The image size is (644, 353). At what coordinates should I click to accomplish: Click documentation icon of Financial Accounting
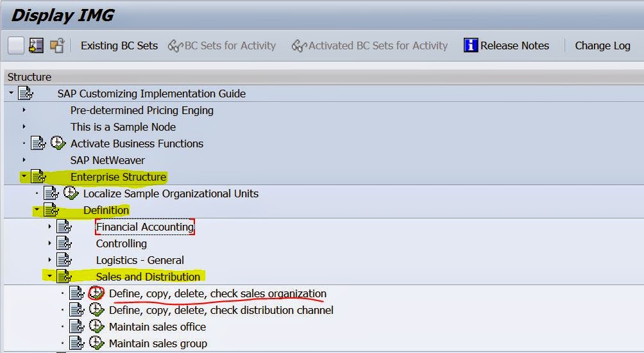coord(64,227)
